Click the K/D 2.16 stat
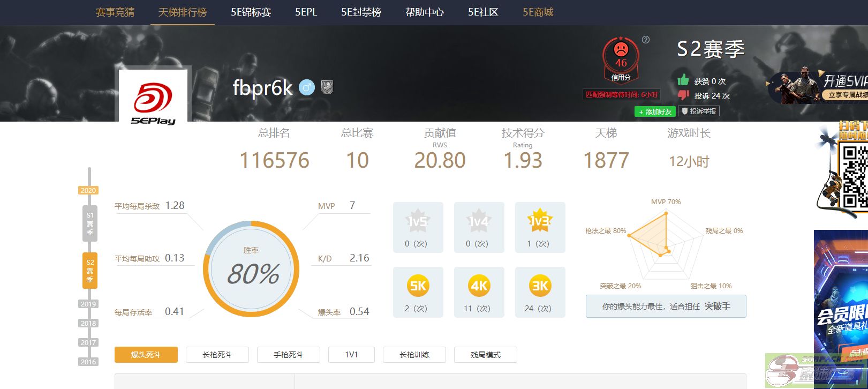The height and width of the screenshot is (389, 868). point(343,258)
